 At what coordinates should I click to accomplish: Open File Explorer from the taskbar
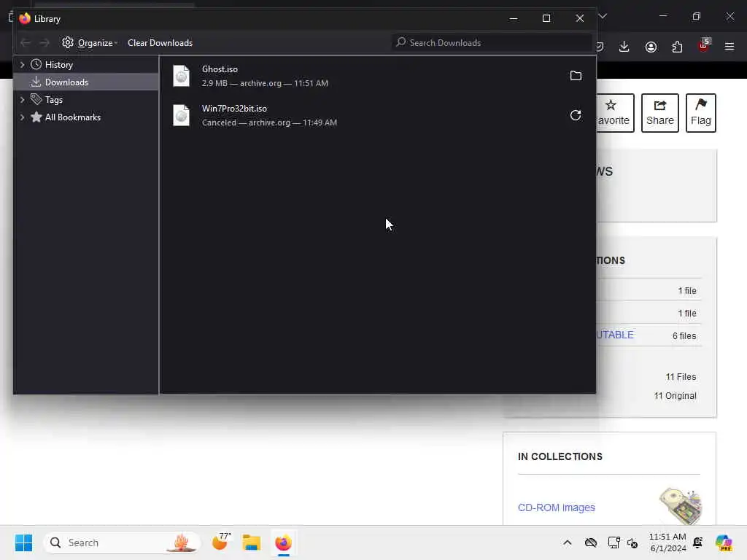click(251, 542)
